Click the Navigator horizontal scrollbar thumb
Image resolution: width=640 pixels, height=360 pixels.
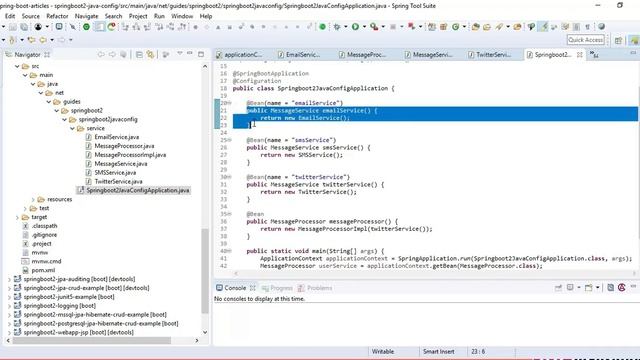[92, 340]
